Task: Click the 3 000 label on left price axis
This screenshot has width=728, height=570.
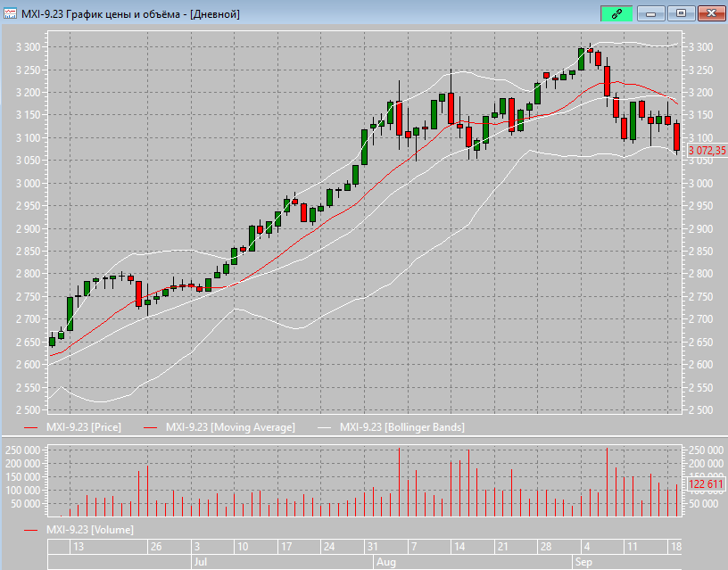Action: coord(28,184)
